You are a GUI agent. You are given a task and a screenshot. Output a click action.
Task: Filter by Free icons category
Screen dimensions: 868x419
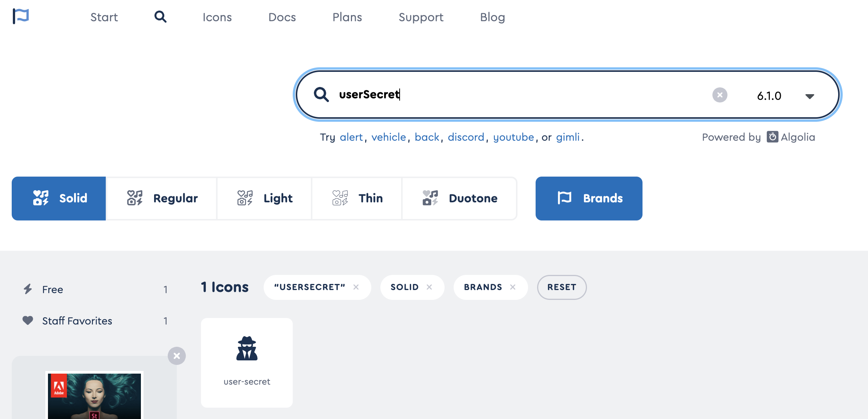[53, 289]
